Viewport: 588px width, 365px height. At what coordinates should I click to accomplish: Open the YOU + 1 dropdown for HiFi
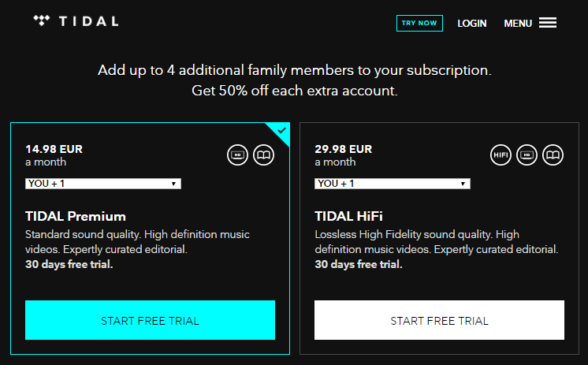(x=393, y=184)
